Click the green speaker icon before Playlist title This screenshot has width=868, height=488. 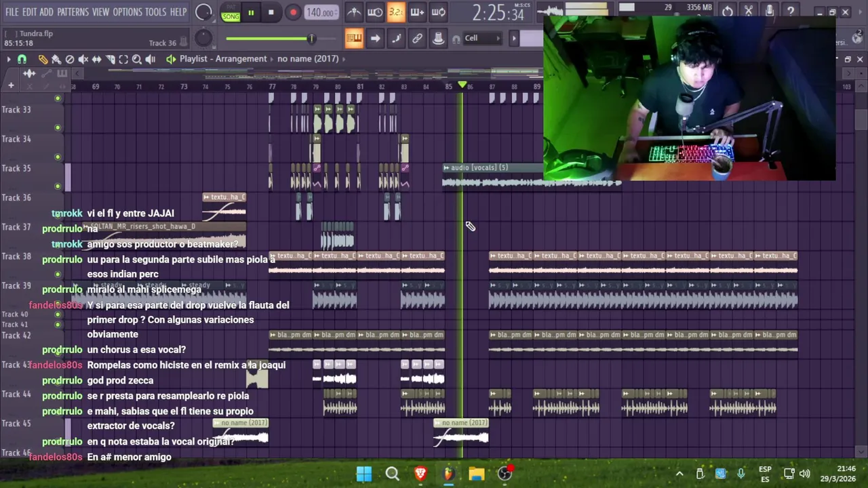coord(171,59)
